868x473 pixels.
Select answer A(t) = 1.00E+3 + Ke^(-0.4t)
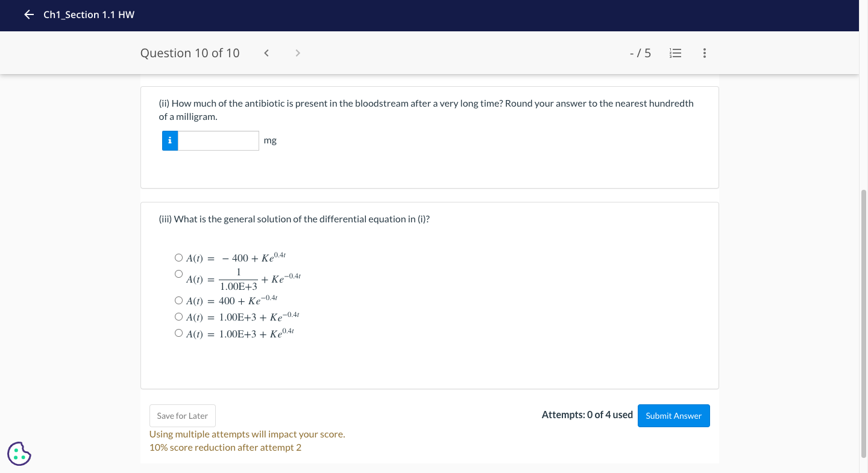178,316
